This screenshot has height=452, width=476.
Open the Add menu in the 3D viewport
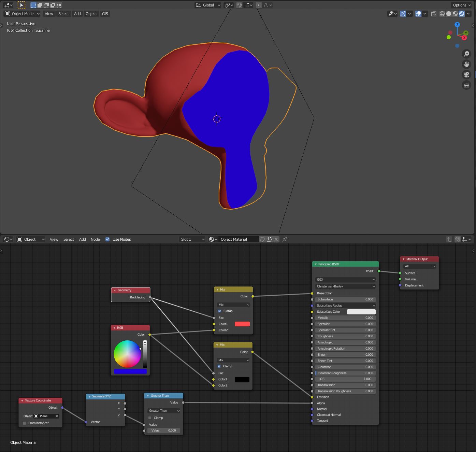77,14
